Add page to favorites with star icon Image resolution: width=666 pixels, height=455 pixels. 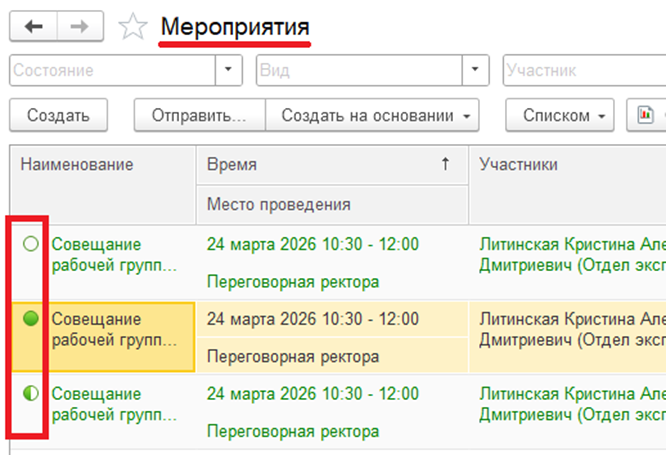click(132, 27)
